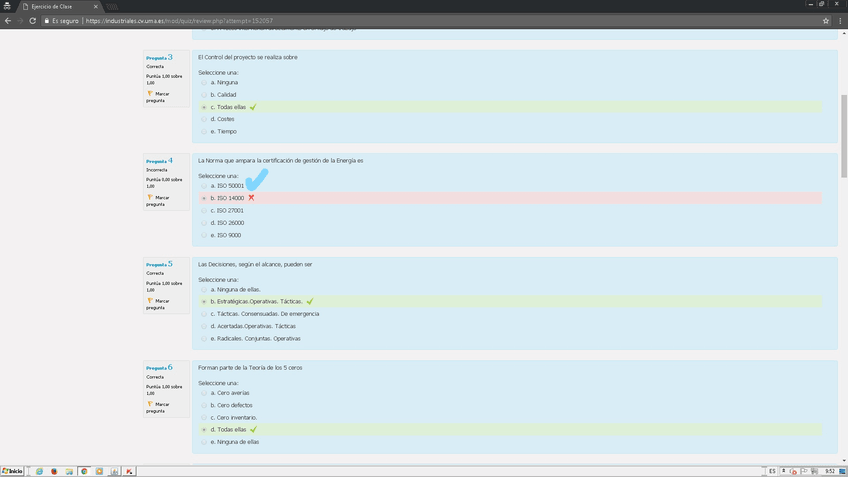The width and height of the screenshot is (848, 477).
Task: Bookmark this page with the star icon
Action: tap(826, 20)
